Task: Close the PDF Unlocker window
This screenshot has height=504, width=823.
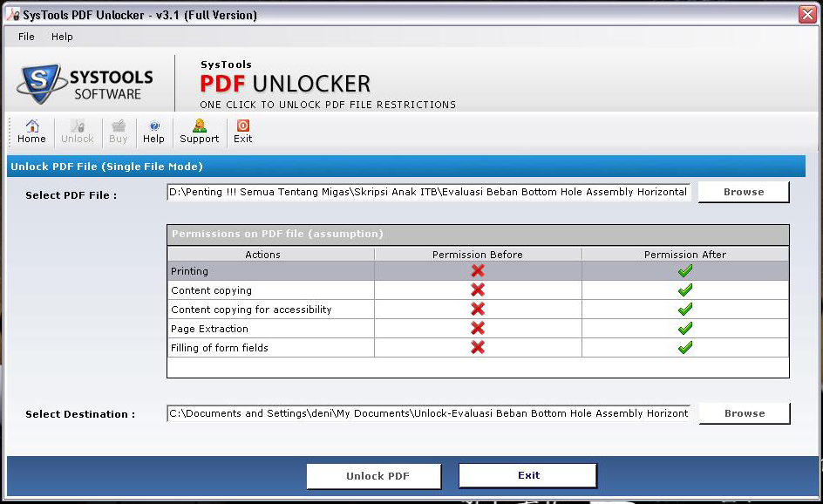Action: 807,14
